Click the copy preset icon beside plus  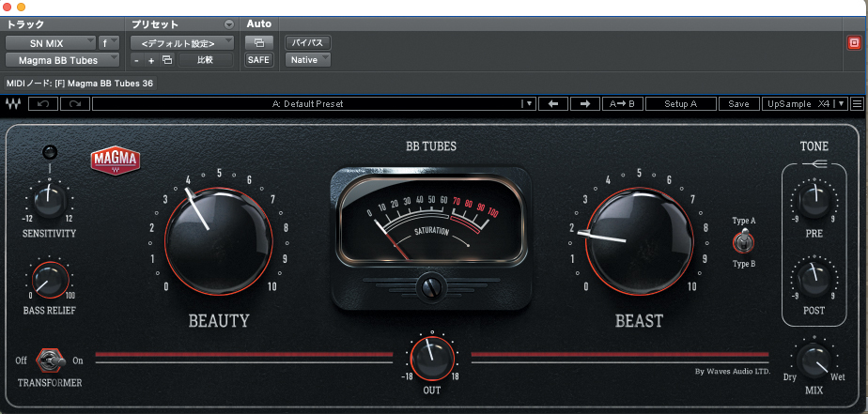[166, 60]
